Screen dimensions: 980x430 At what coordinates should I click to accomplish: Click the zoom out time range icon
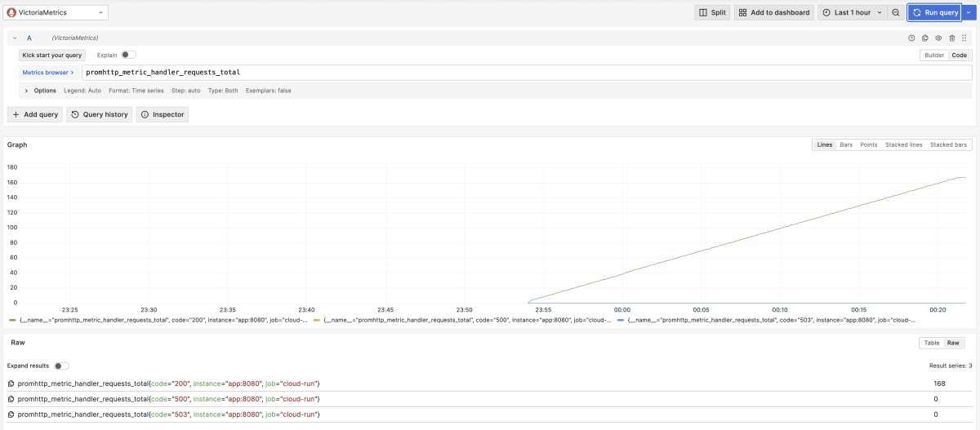pyautogui.click(x=896, y=12)
